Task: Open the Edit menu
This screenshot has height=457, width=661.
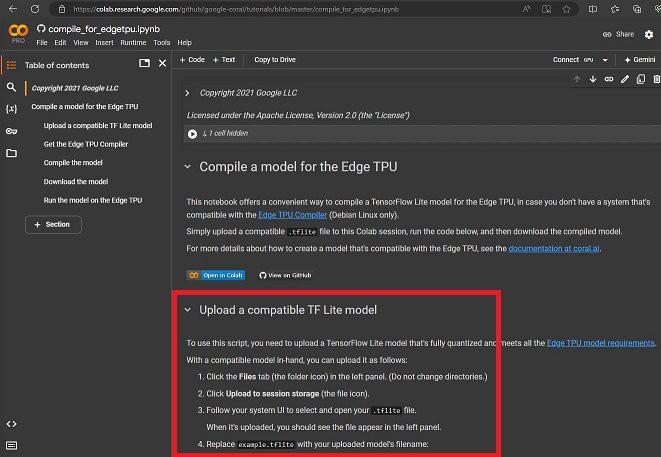Action: pyautogui.click(x=60, y=43)
